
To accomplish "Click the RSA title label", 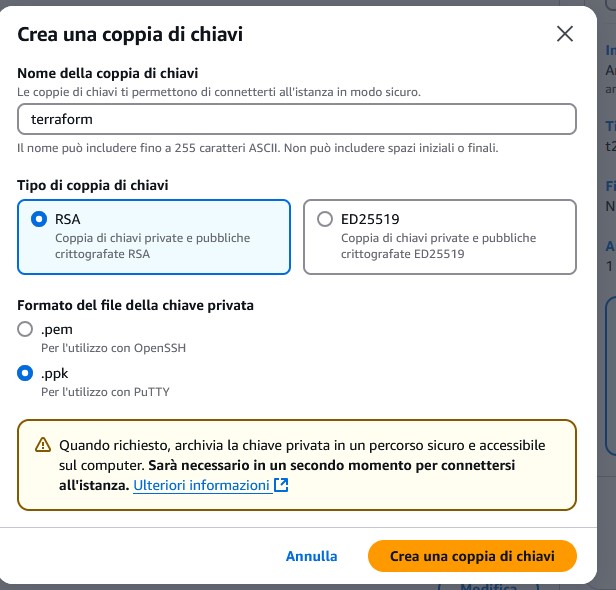I will (x=68, y=219).
